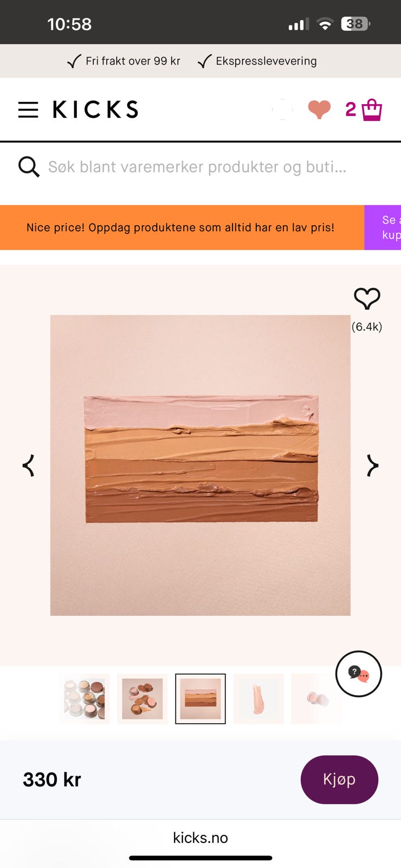Open the purple coupon banner
Viewport: 401px width, 868px height.
383,227
